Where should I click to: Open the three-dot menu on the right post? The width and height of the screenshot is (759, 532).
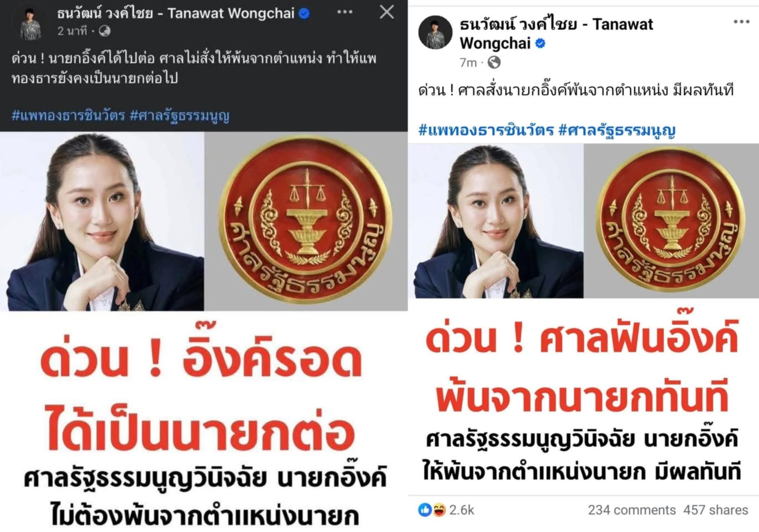point(742,22)
